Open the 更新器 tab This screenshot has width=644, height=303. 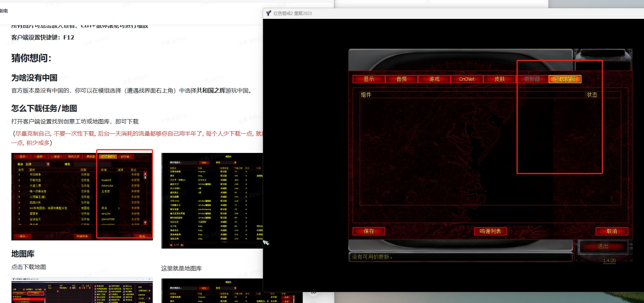pyautogui.click(x=532, y=79)
